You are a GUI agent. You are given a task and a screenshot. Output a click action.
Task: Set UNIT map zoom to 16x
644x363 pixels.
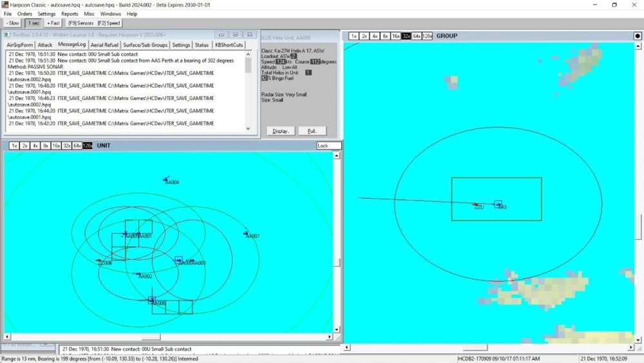56,146
